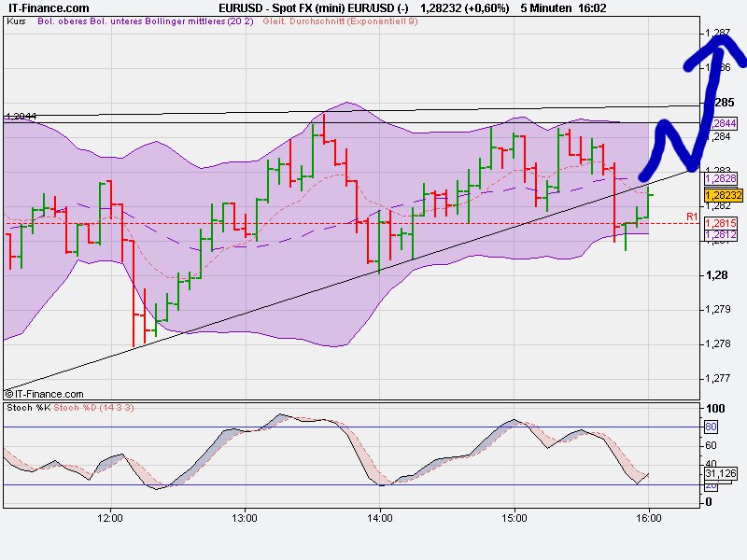This screenshot has height=560, width=747.
Task: Click the purple 1,2812 price tag
Action: (721, 234)
